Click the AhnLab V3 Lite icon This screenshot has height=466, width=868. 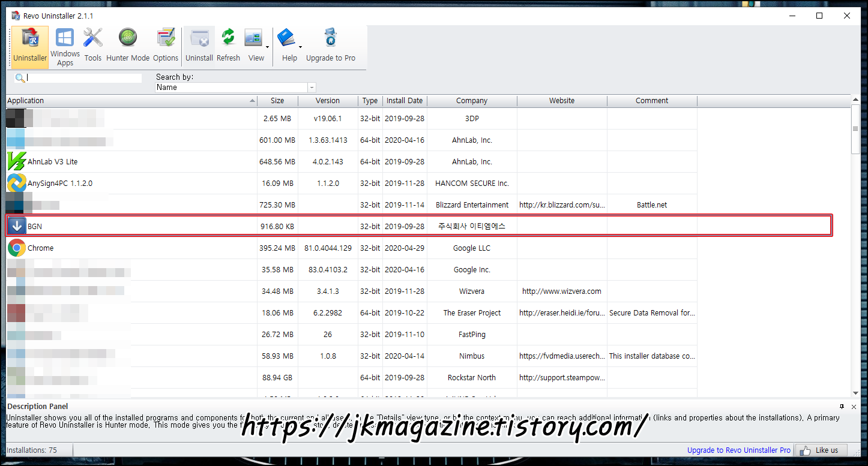[x=16, y=161]
